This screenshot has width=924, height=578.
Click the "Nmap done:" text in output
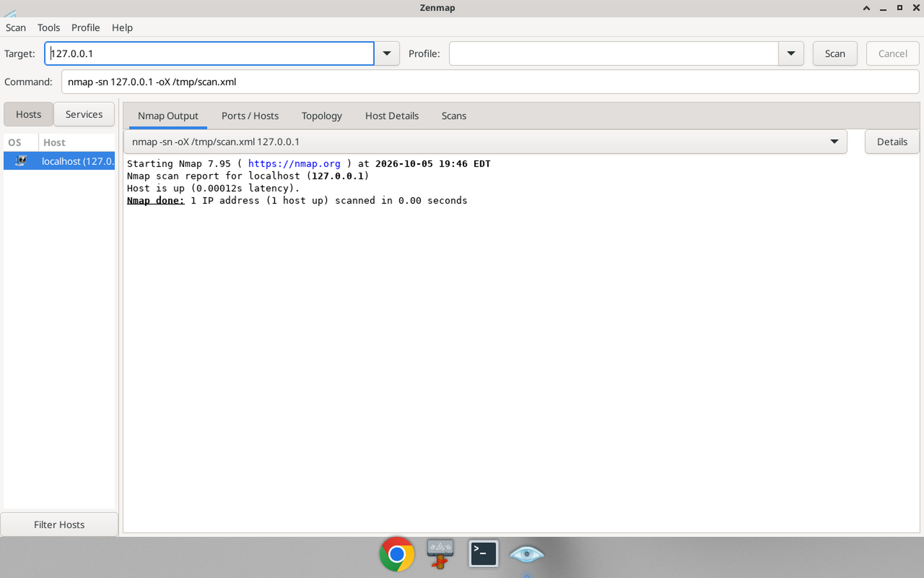156,201
